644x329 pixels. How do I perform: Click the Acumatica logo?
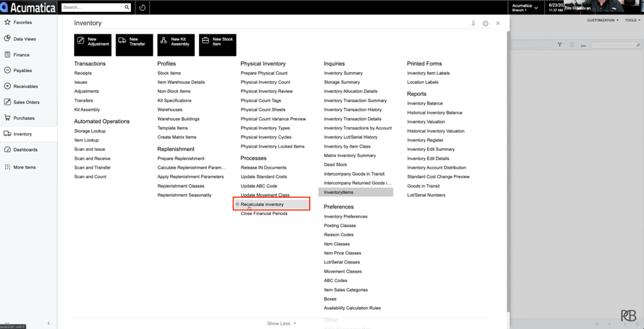click(x=28, y=7)
